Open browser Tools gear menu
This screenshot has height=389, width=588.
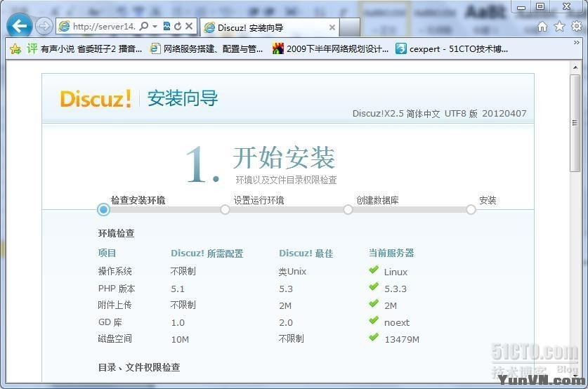click(x=576, y=26)
